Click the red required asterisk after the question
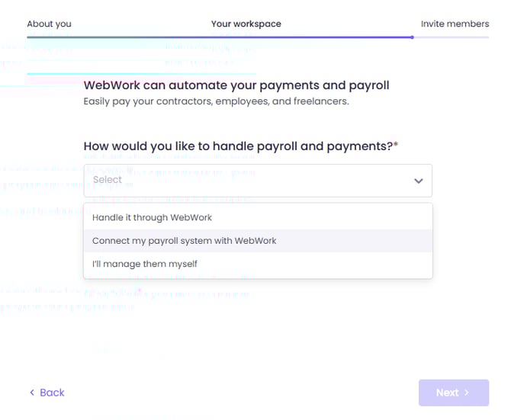Screen dimensions: 511x420 396,146
